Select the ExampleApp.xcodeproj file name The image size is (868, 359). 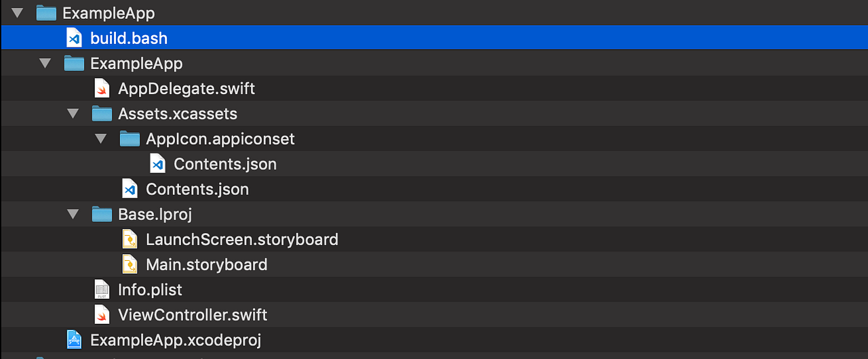[x=176, y=340]
